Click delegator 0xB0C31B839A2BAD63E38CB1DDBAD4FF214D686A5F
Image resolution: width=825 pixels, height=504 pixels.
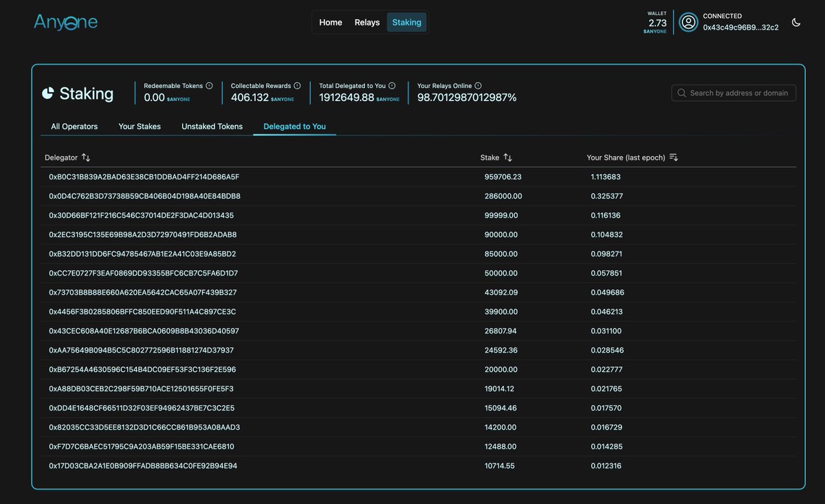pos(144,177)
